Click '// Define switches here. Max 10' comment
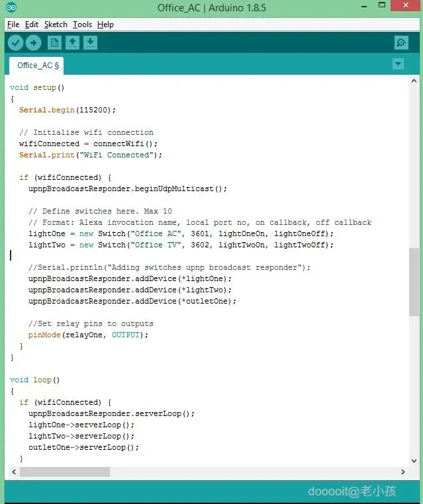Screen dimensions: 423x504 point(100,211)
